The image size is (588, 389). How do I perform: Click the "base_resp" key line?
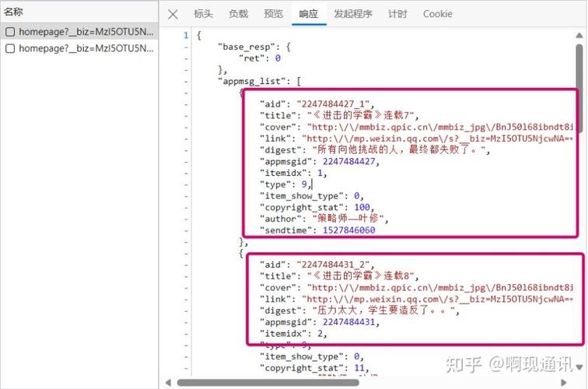pos(254,47)
